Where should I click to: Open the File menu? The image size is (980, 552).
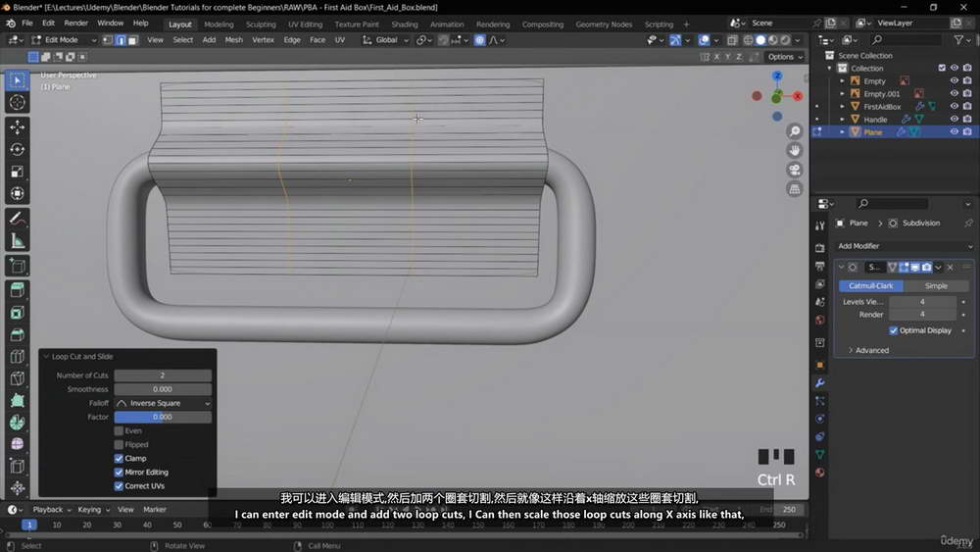tap(26, 24)
